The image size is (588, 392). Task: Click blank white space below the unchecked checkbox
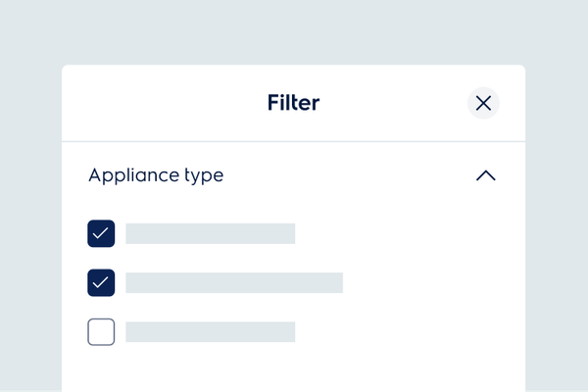(101, 372)
